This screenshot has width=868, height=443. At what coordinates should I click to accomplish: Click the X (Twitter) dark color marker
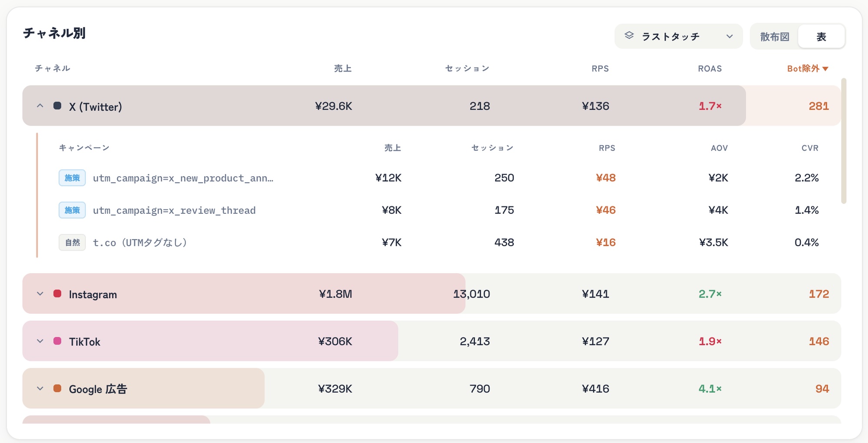[x=57, y=106]
